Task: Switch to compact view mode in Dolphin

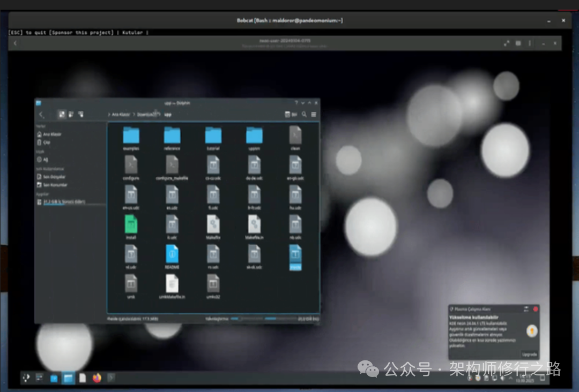Action: click(x=71, y=114)
